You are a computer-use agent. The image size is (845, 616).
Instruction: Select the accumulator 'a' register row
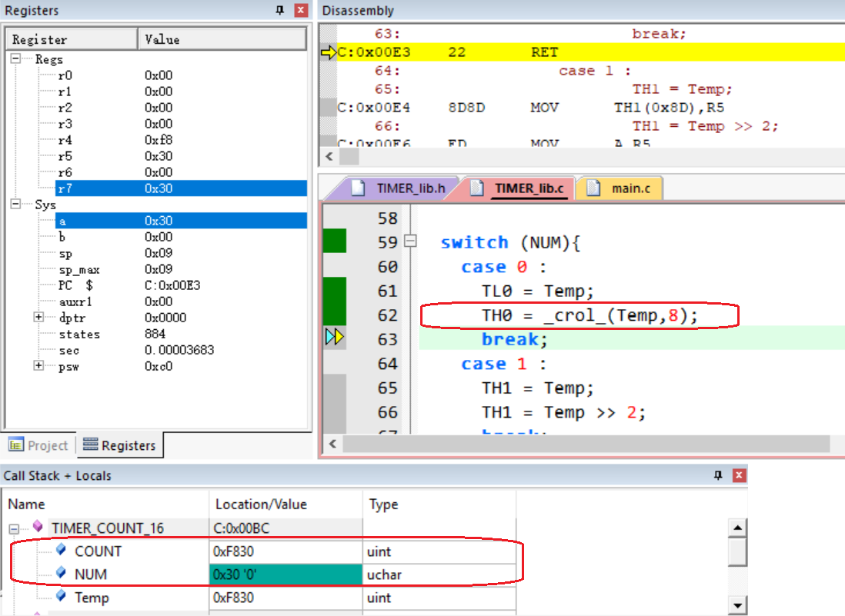pyautogui.click(x=181, y=221)
